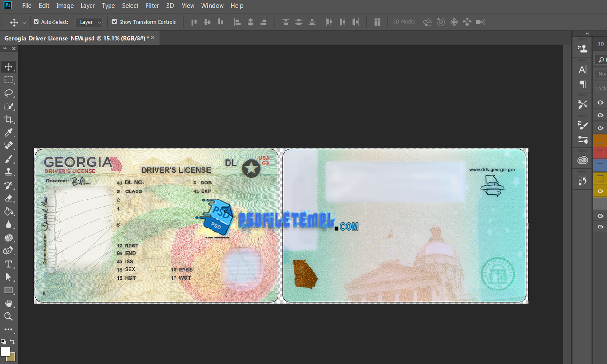This screenshot has width=607, height=364.
Task: Open the Adjustments sliders panel icon
Action: pos(583,140)
